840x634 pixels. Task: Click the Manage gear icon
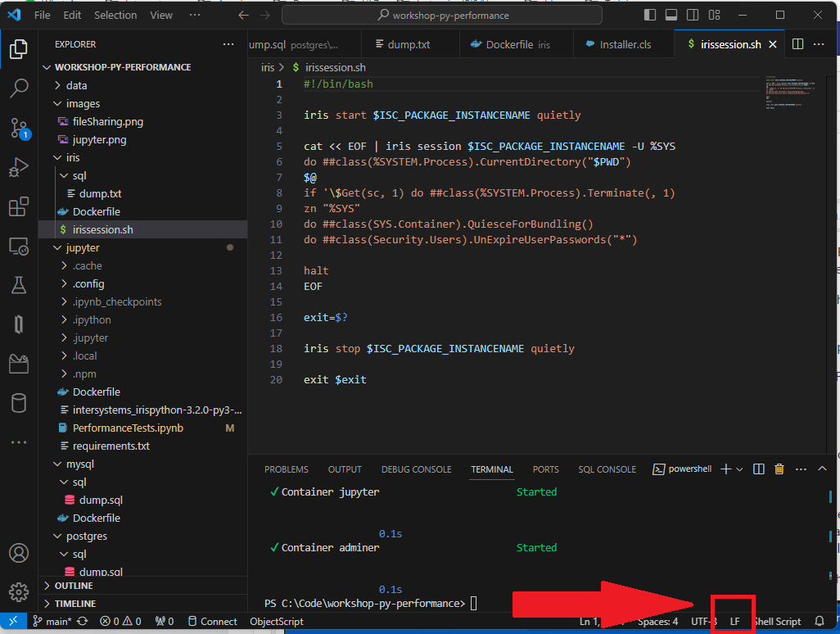(x=18, y=591)
